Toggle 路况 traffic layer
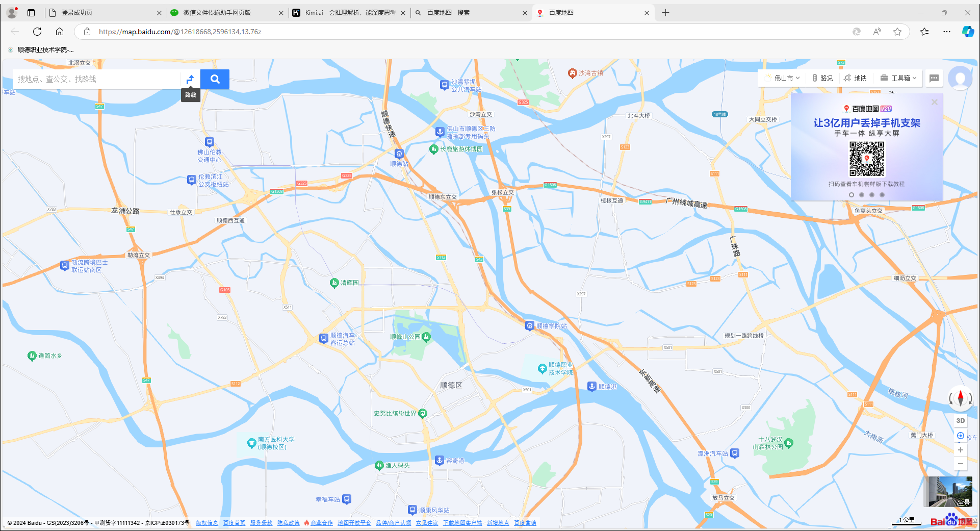Image resolution: width=980 pixels, height=531 pixels. click(x=822, y=78)
